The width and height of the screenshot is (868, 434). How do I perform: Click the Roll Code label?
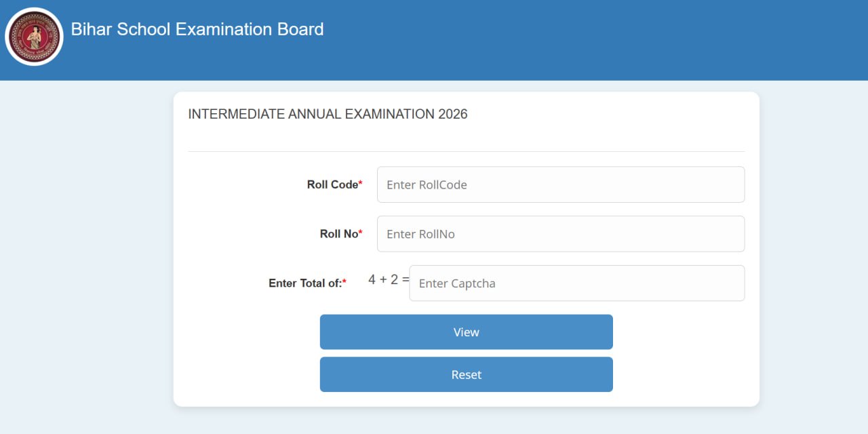click(332, 184)
